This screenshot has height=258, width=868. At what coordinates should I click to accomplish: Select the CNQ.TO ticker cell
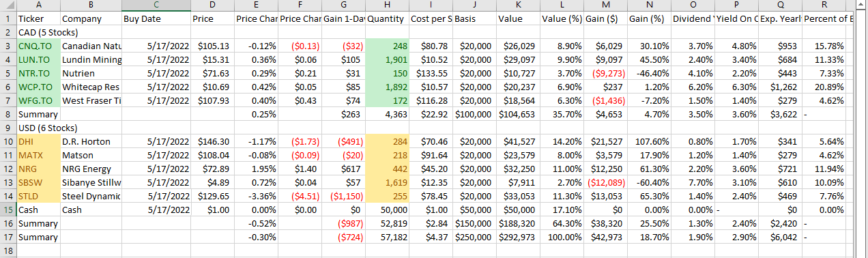point(38,46)
